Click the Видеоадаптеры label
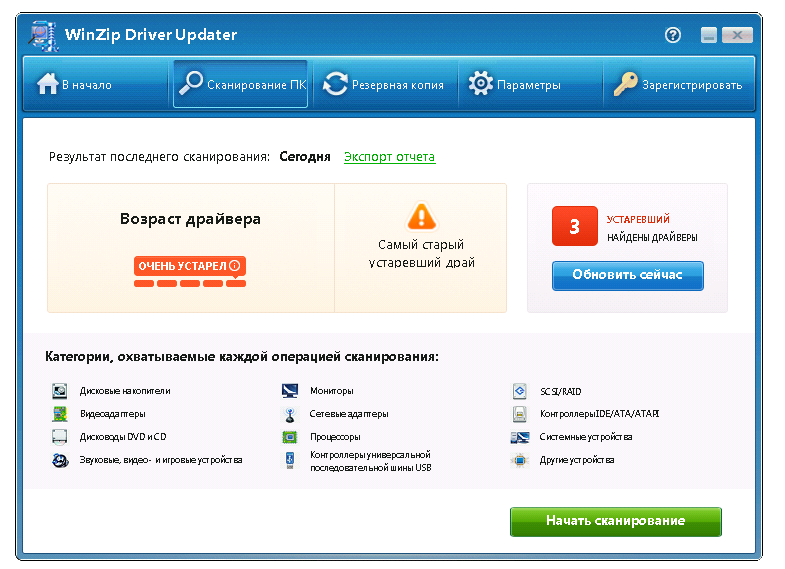The width and height of the screenshot is (785, 569). coord(112,414)
